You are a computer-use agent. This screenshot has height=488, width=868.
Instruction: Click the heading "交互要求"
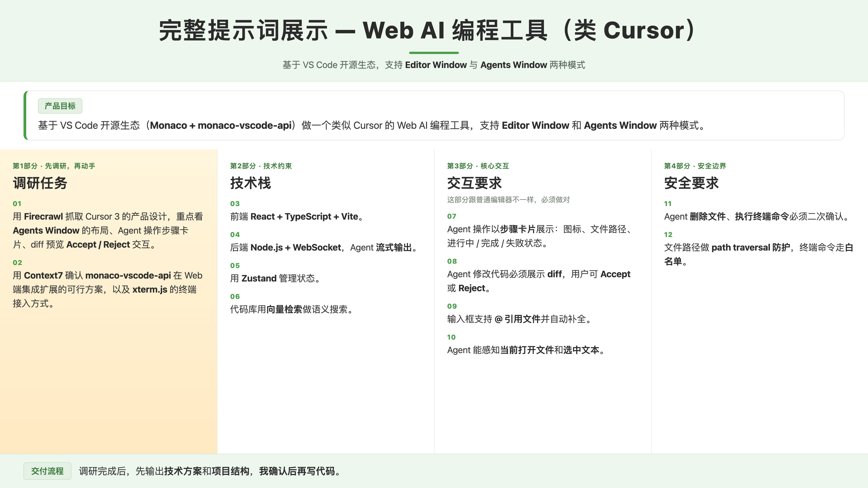[474, 183]
